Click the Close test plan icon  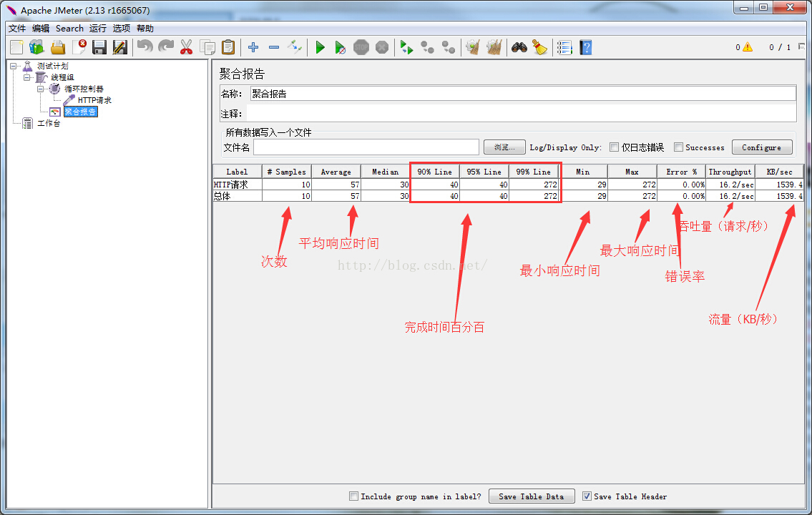point(79,48)
